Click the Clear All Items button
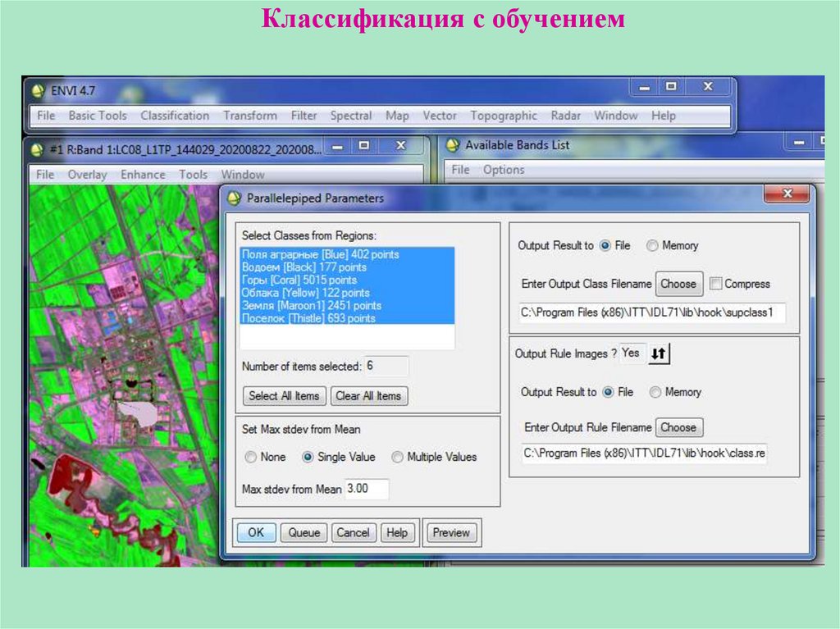 tap(368, 396)
